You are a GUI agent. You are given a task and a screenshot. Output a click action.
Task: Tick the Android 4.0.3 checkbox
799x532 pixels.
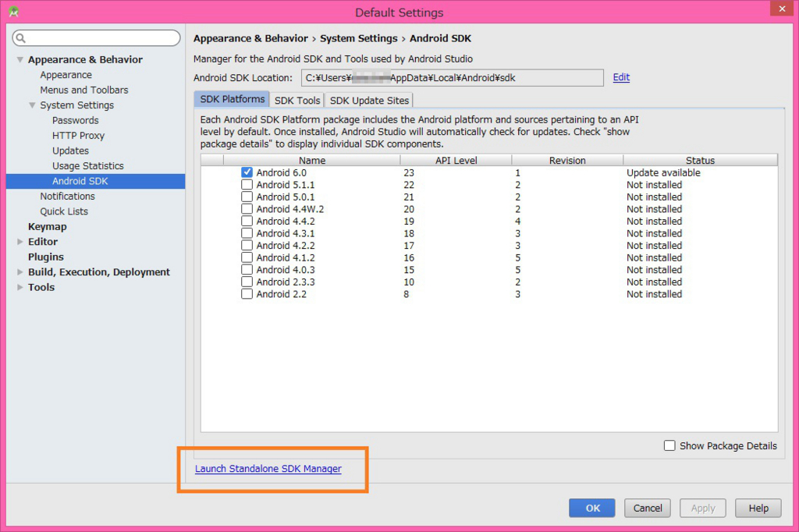[247, 270]
